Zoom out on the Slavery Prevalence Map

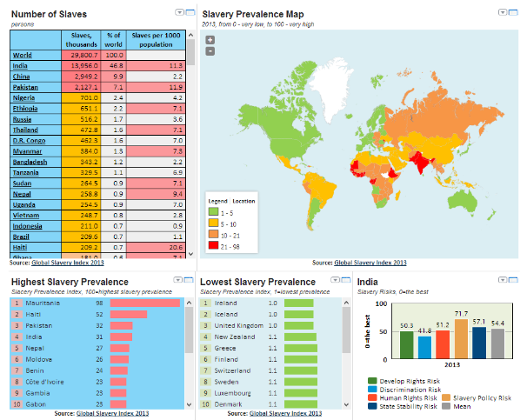pyautogui.click(x=210, y=51)
